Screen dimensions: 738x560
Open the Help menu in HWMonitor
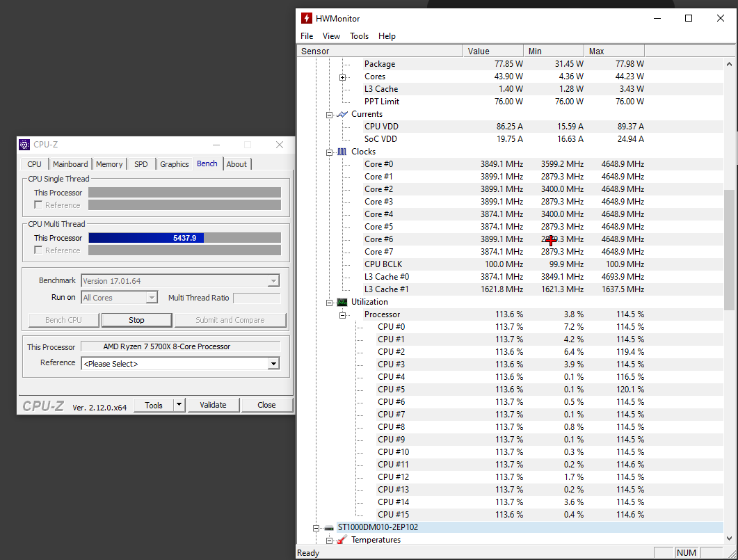(387, 35)
